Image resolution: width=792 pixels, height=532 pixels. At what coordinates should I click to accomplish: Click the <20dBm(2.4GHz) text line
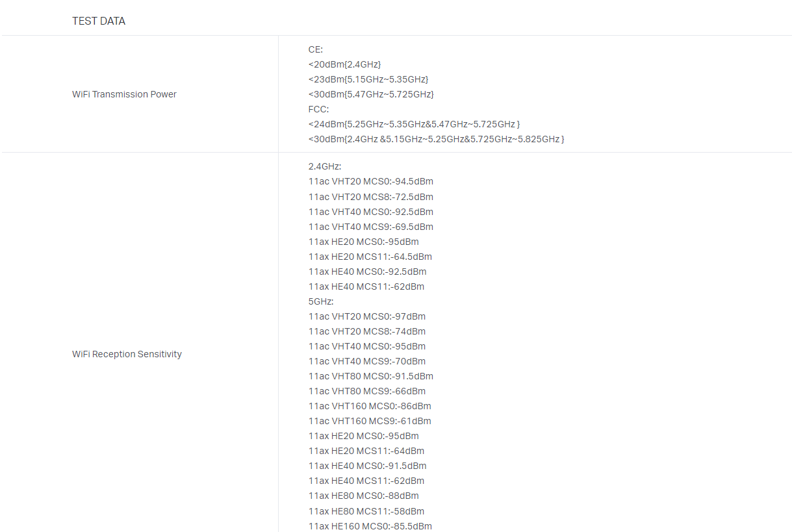[344, 64]
